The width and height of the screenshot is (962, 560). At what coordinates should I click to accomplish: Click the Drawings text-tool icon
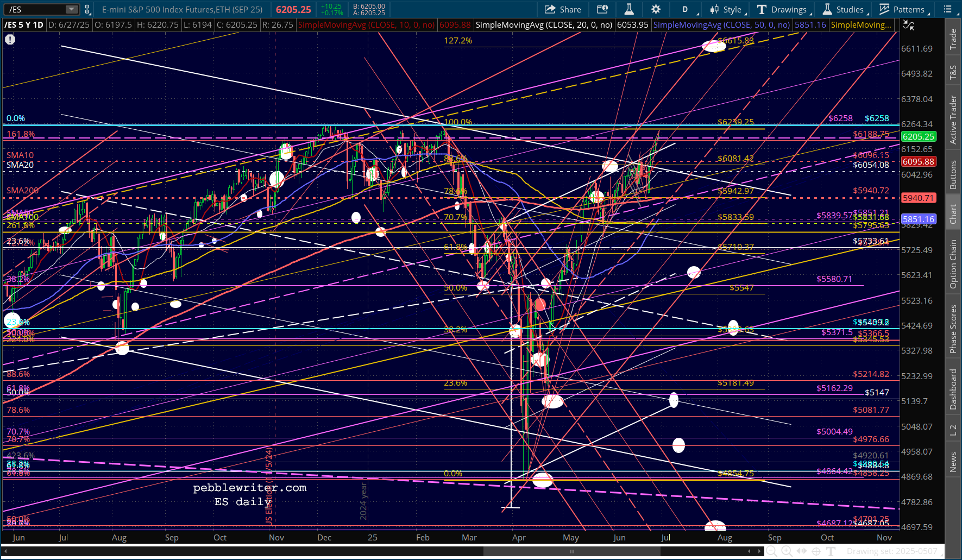762,9
